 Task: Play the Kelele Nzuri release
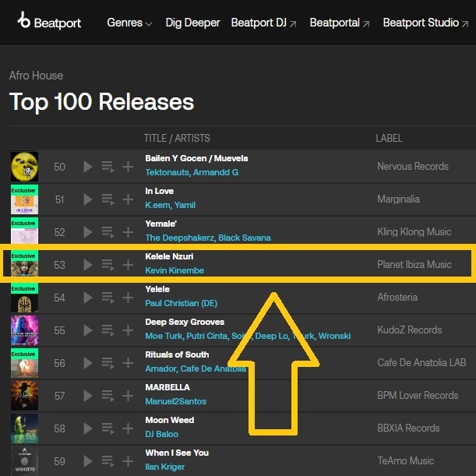coord(88,265)
